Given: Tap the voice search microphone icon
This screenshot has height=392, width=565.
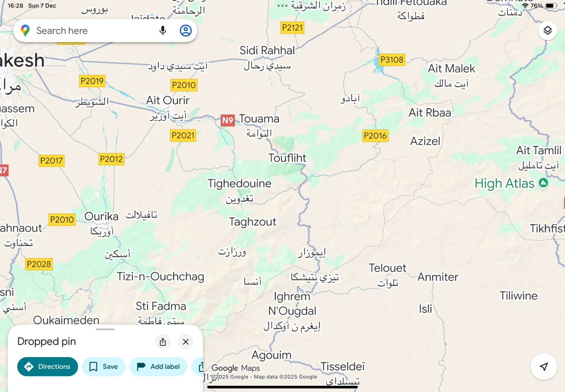Looking at the screenshot, I should pyautogui.click(x=162, y=31).
